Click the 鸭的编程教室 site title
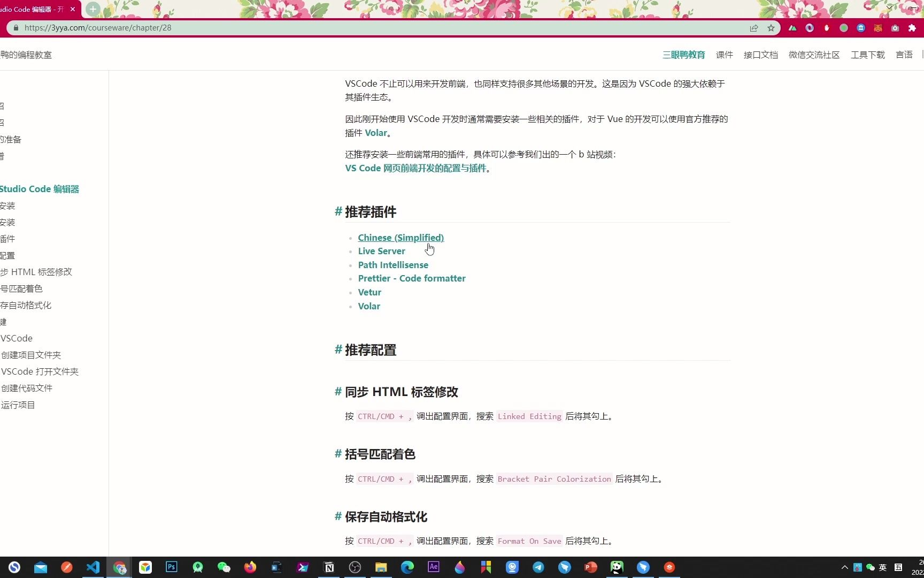This screenshot has width=924, height=578. pyautogui.click(x=26, y=55)
